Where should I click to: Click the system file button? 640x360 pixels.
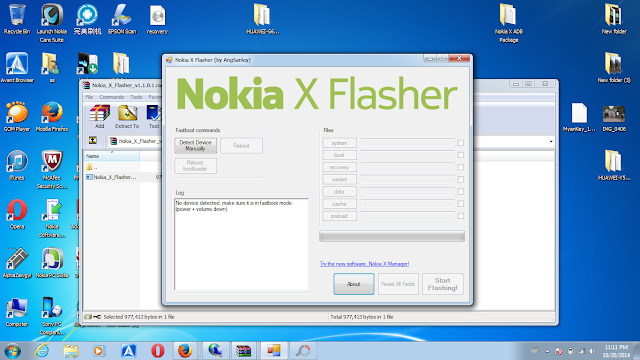click(x=340, y=143)
